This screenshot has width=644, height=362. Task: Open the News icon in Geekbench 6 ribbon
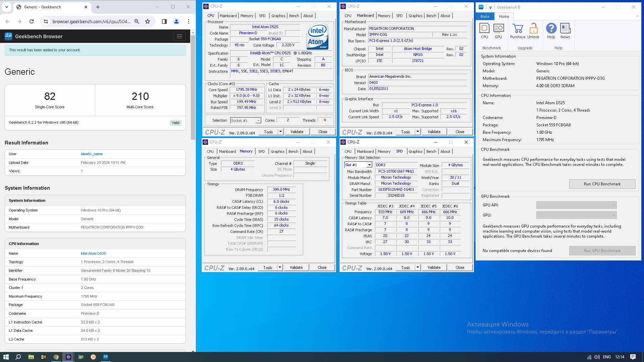565,31
